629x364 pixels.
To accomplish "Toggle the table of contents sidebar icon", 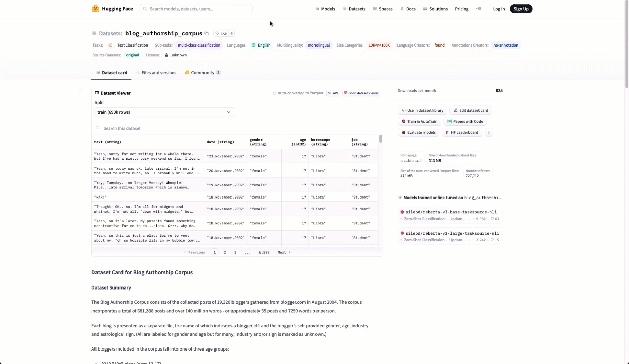I will point(80,90).
